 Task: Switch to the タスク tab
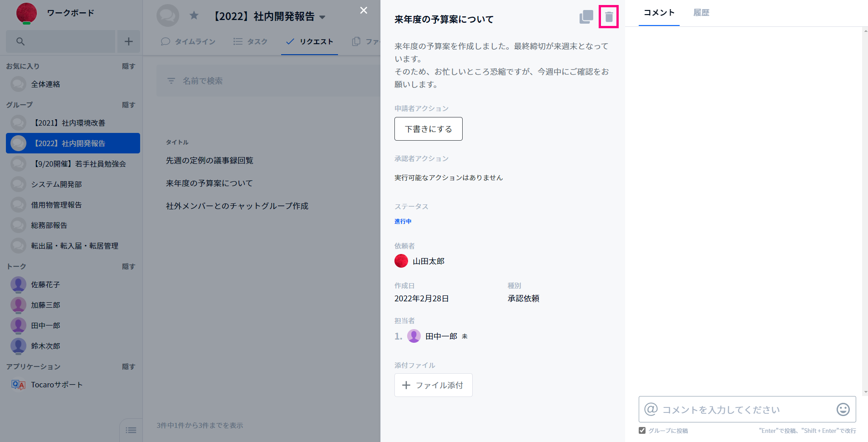coord(250,41)
